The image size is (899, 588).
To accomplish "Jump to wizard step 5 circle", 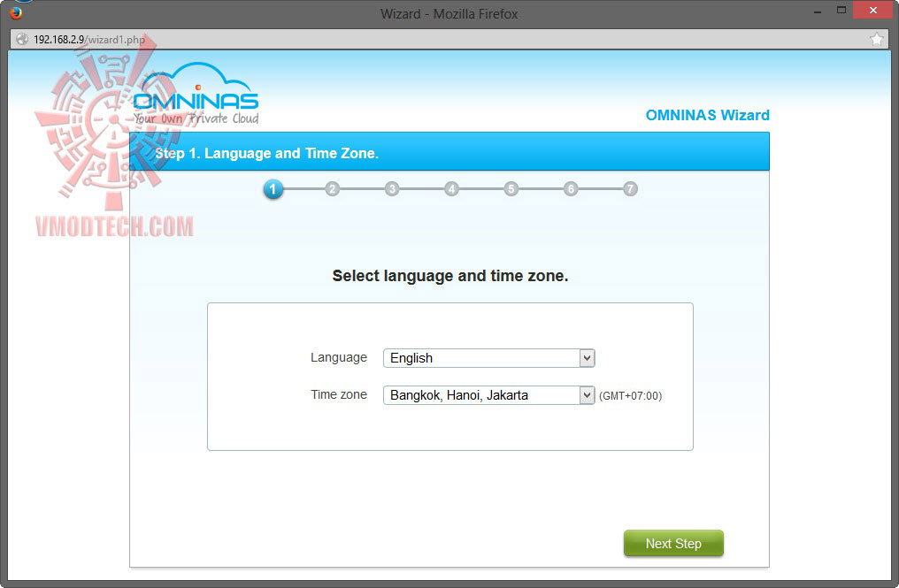I will [511, 189].
